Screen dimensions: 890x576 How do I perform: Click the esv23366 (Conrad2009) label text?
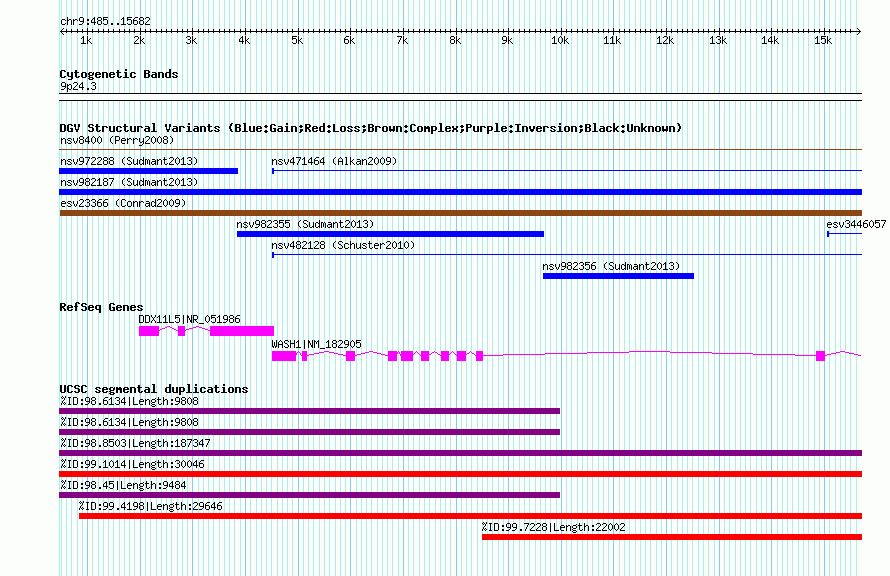[123, 203]
